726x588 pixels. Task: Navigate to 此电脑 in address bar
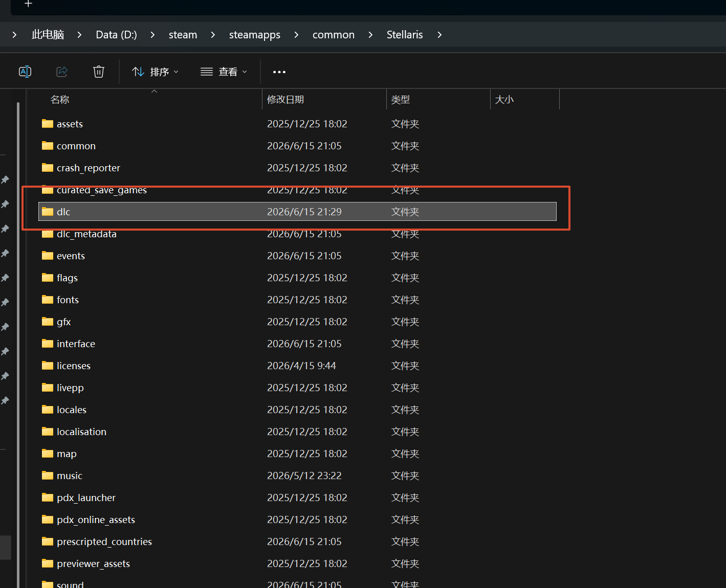(x=48, y=35)
